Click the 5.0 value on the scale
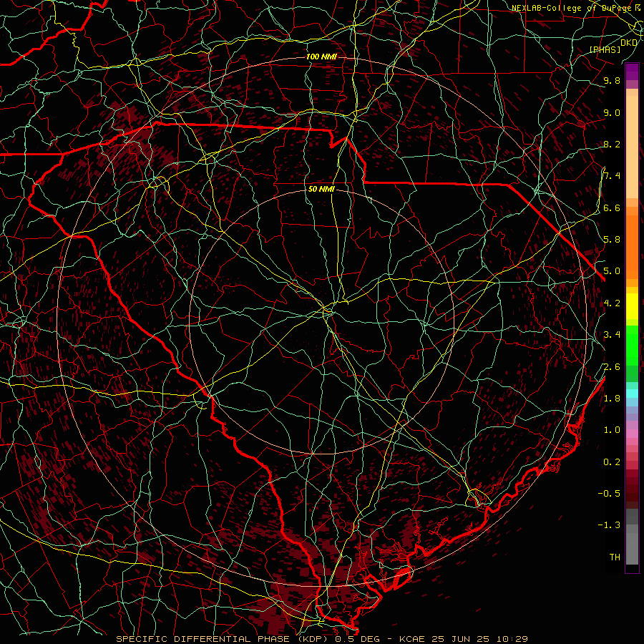 coord(612,271)
